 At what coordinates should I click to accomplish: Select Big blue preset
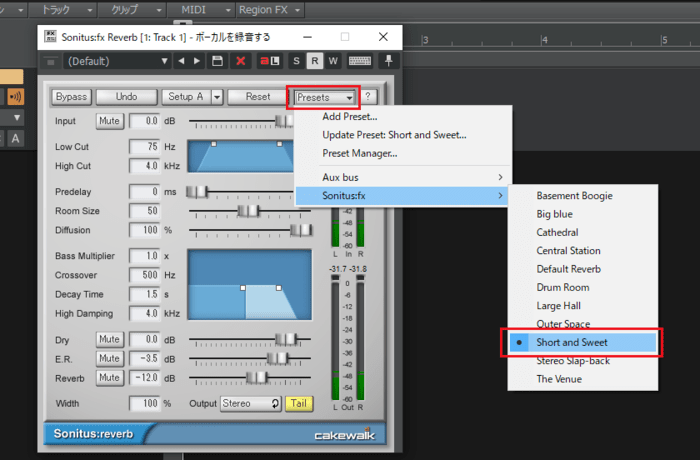pos(583,214)
